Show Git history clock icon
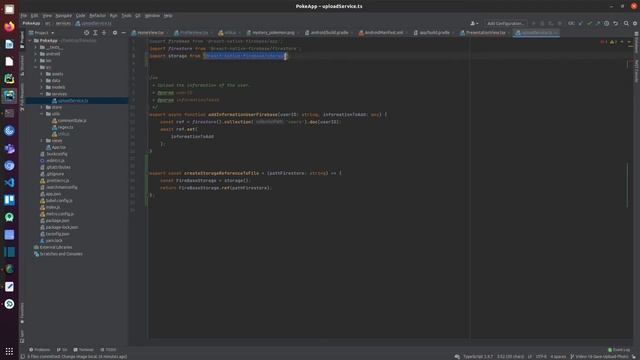 tap(607, 24)
